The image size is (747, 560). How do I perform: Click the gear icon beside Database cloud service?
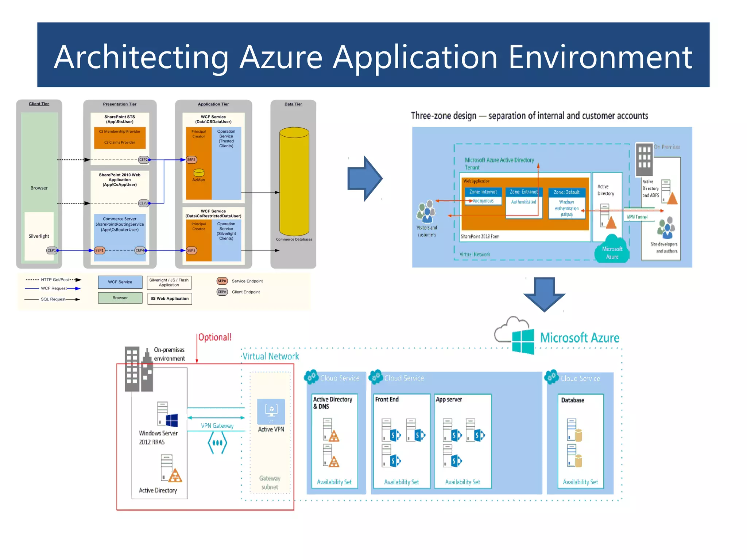[551, 377]
